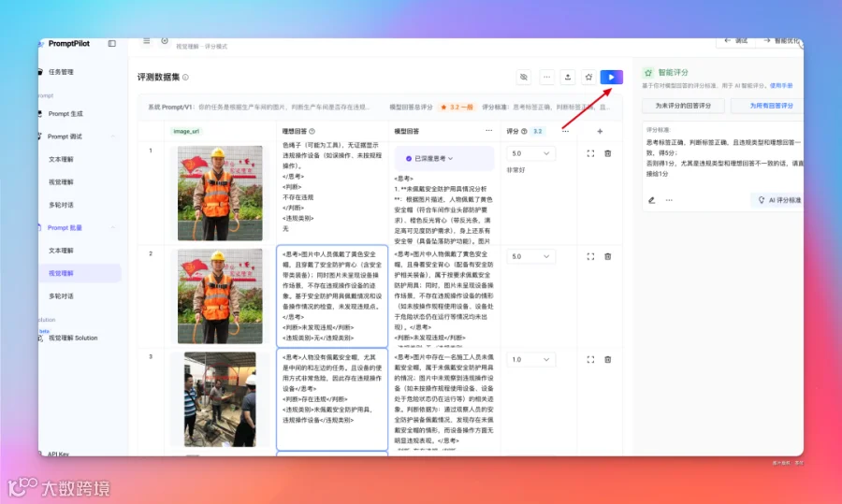Go to 智能优化 via top-right button
842x504 pixels.
tap(781, 41)
